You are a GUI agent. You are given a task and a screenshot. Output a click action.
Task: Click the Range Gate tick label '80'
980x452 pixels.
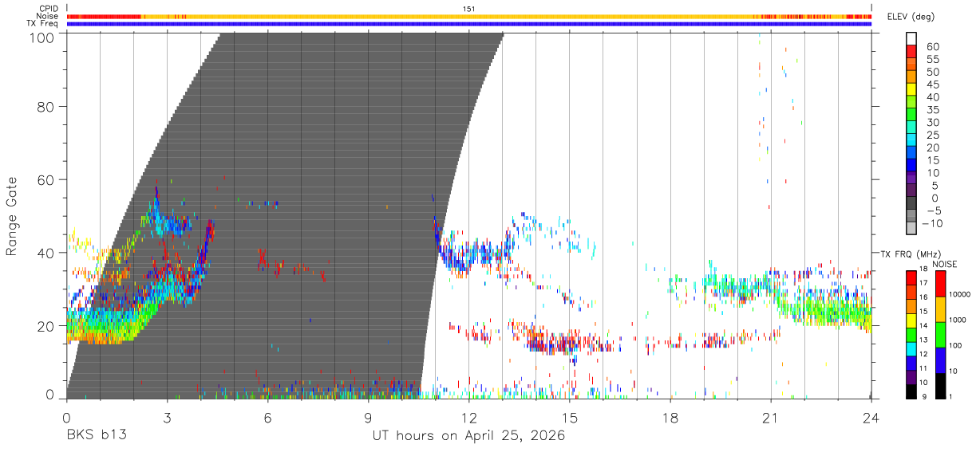click(45, 106)
